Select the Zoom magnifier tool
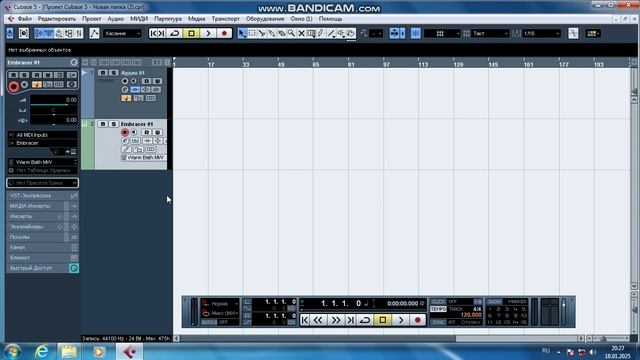This screenshot has height=360, width=640. click(291, 33)
